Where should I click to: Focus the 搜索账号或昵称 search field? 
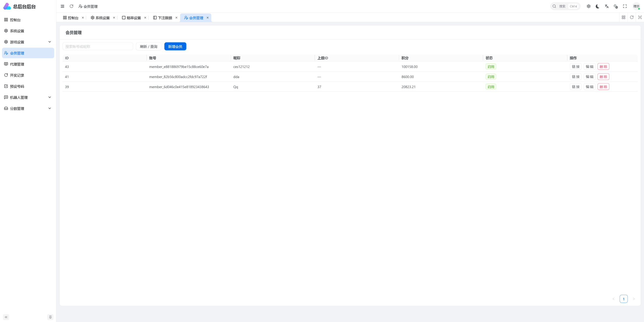(x=98, y=47)
